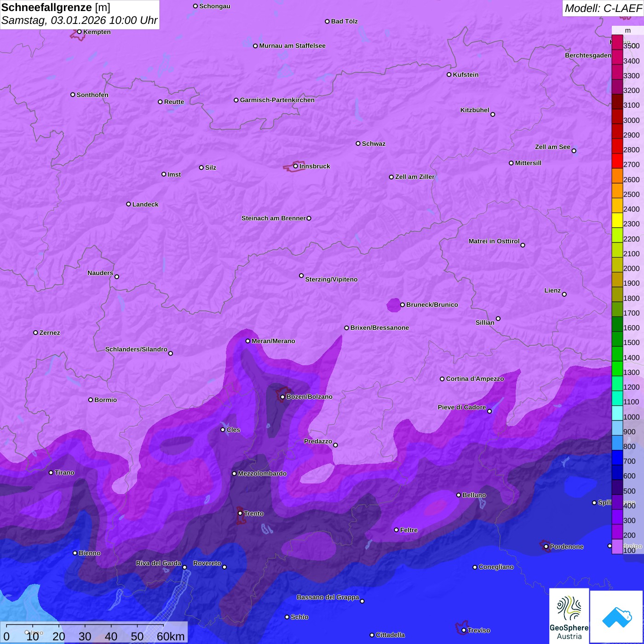Image resolution: width=644 pixels, height=644 pixels.
Task: Select the blue 700 m legend swatch
Action: tap(617, 458)
